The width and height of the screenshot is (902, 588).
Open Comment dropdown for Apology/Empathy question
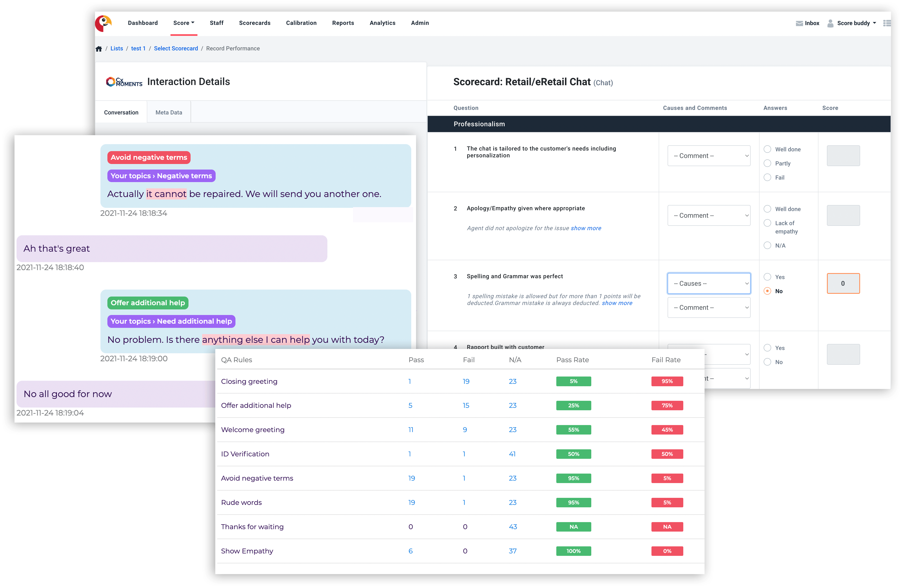click(708, 216)
